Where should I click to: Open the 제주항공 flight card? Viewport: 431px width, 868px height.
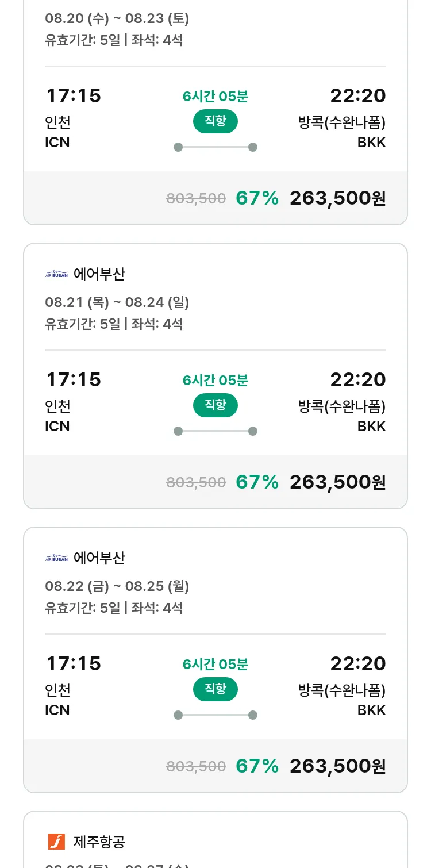pos(215,843)
